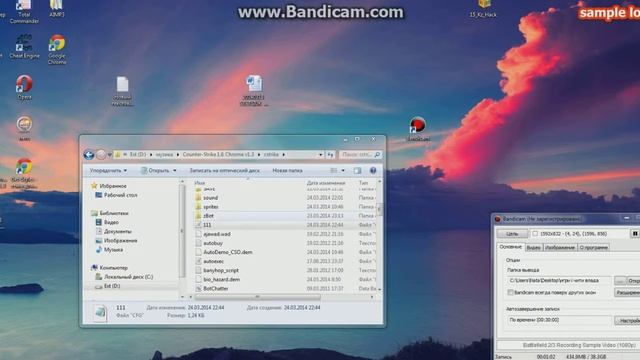640x360 pixels.
Task: Change the Explorer view mode icon
Action: pos(334,171)
